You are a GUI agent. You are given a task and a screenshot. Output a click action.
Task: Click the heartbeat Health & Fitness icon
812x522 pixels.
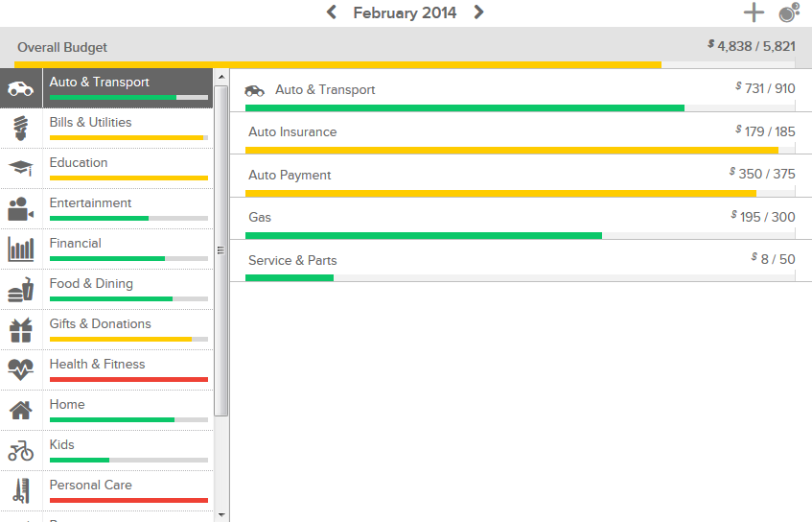(21, 369)
